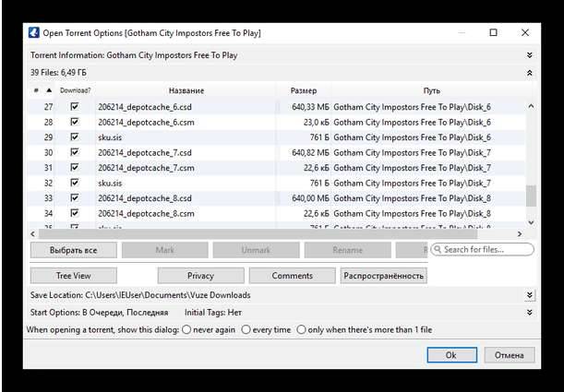Viewport: 564px width, 392px height.
Task: Choose "only when there's more than 1 file"
Action: (x=302, y=329)
